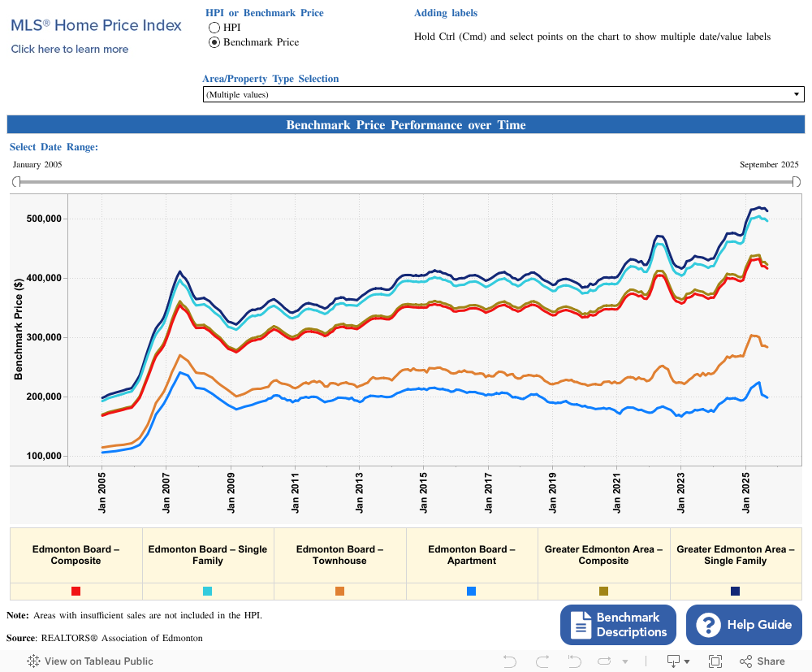Screen dimensions: 812x672
Task: Highlight Edmonton Board – Townhouse legend item
Action: [x=339, y=555]
